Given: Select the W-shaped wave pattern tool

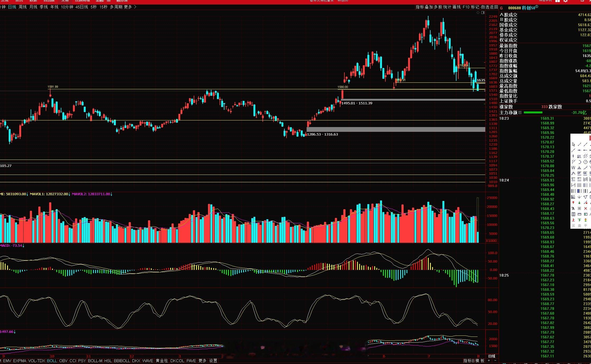Looking at the screenshot, I should [x=573, y=168].
